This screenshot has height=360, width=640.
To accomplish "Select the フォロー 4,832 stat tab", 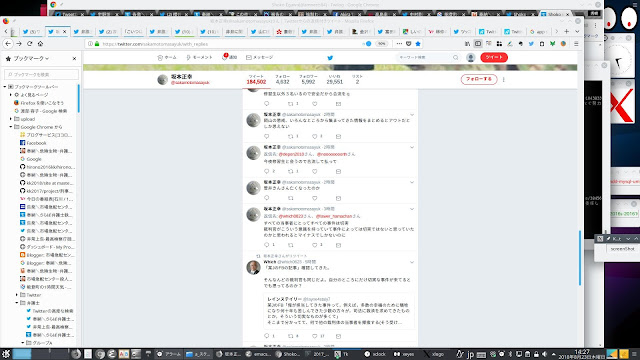I will [x=282, y=80].
